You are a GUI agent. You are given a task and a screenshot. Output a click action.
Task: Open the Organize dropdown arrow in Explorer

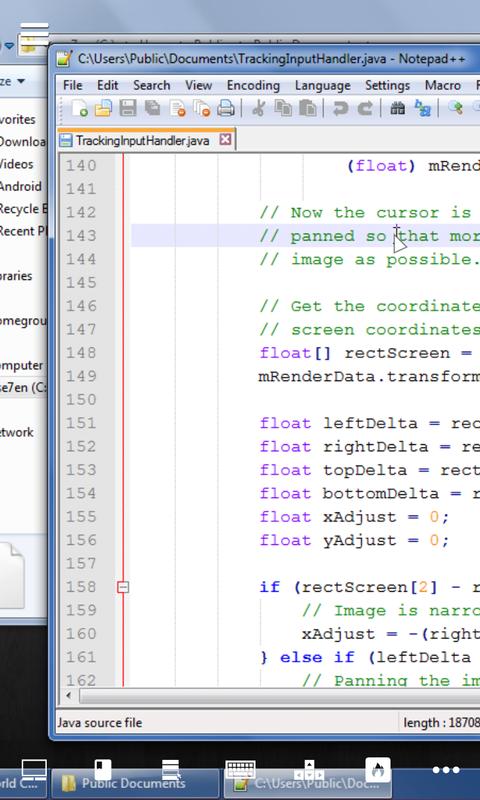21,82
